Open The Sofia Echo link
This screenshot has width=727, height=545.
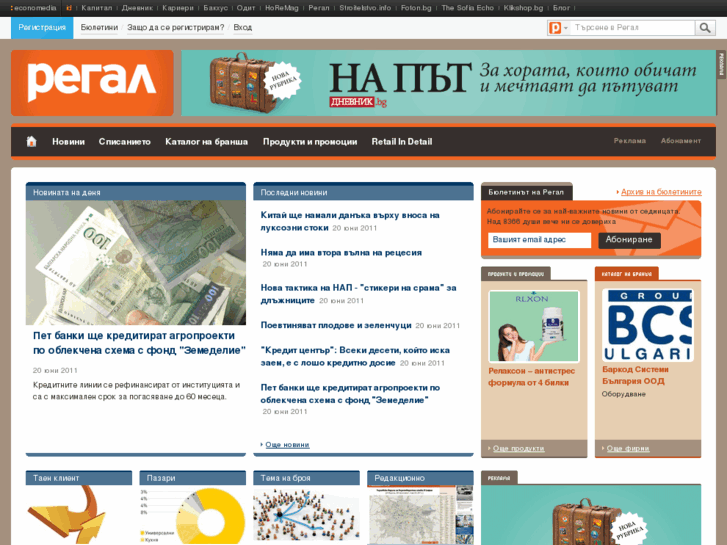click(x=467, y=8)
